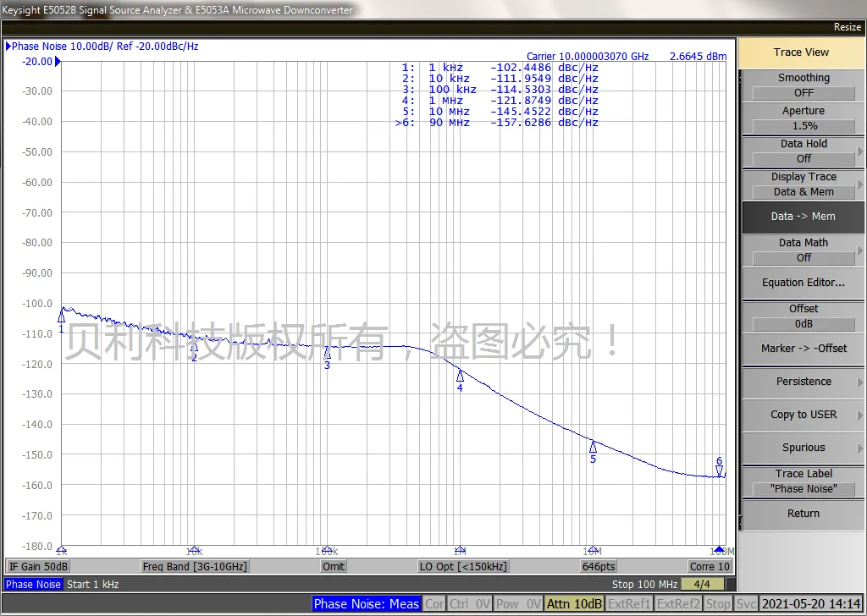The image size is (867, 616).
Task: Open the Display Trace Data & Mem submenu
Action: [803, 184]
